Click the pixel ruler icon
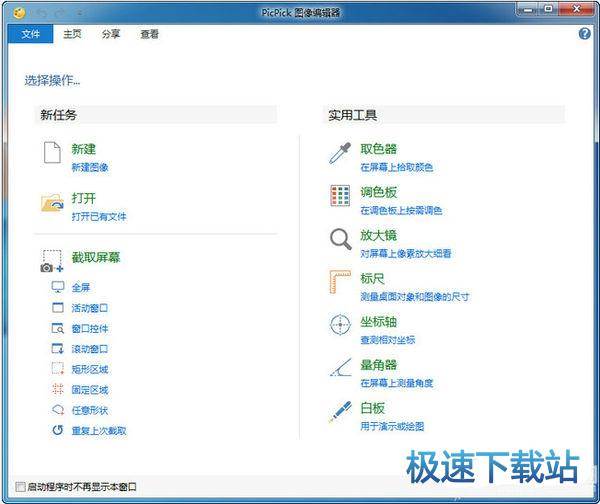600x504 pixels. point(340,282)
